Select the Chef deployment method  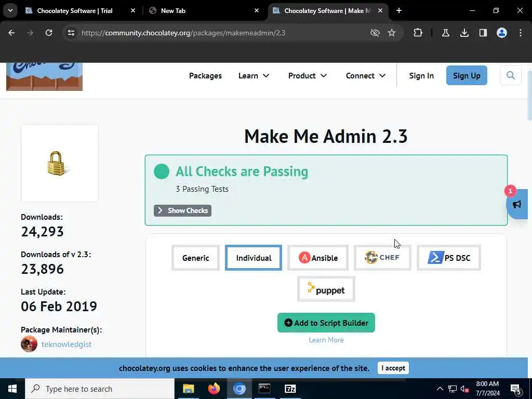[x=382, y=258]
